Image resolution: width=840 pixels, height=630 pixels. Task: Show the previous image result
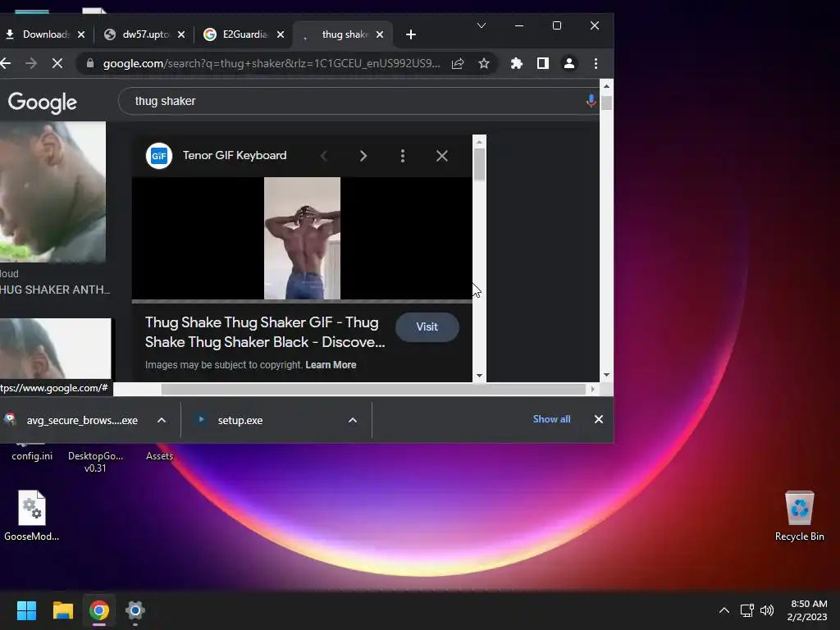(323, 156)
